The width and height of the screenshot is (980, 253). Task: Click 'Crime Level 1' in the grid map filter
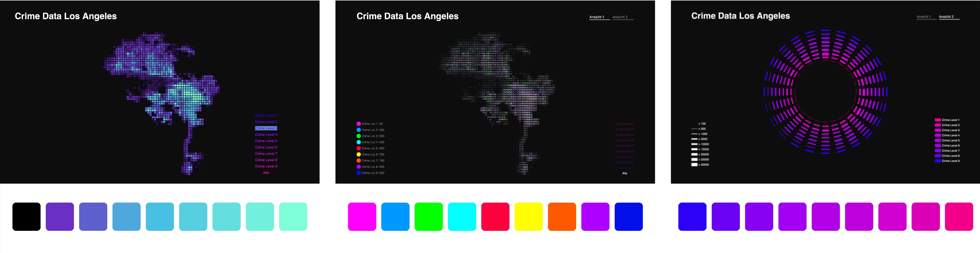(266, 115)
